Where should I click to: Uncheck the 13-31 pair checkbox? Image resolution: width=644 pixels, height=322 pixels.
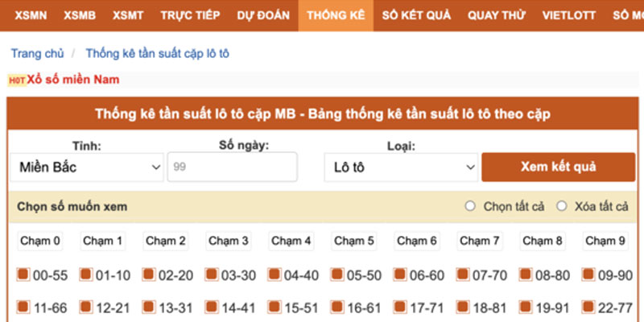tap(149, 306)
